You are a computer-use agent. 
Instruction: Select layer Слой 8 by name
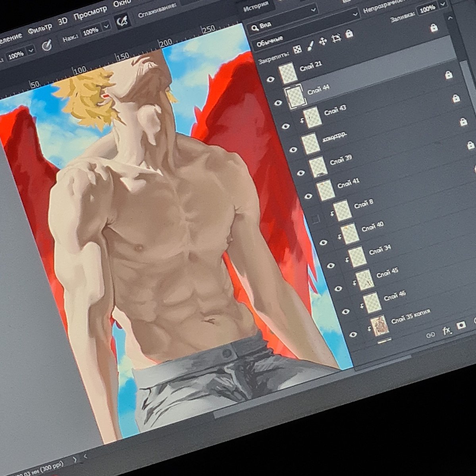coord(364,204)
